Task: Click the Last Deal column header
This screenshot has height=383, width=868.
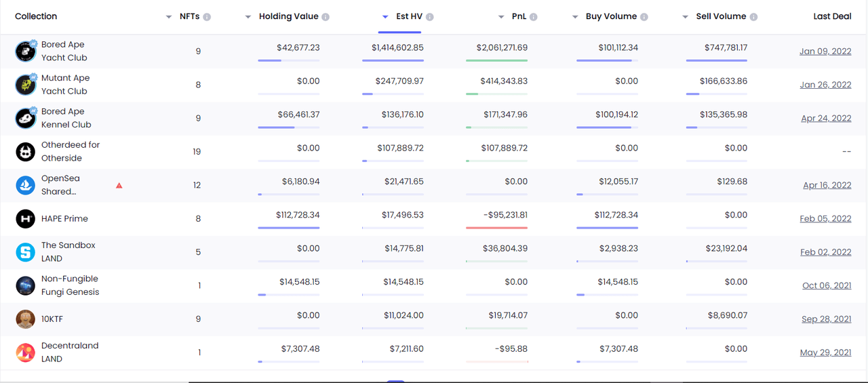Action: pos(832,16)
